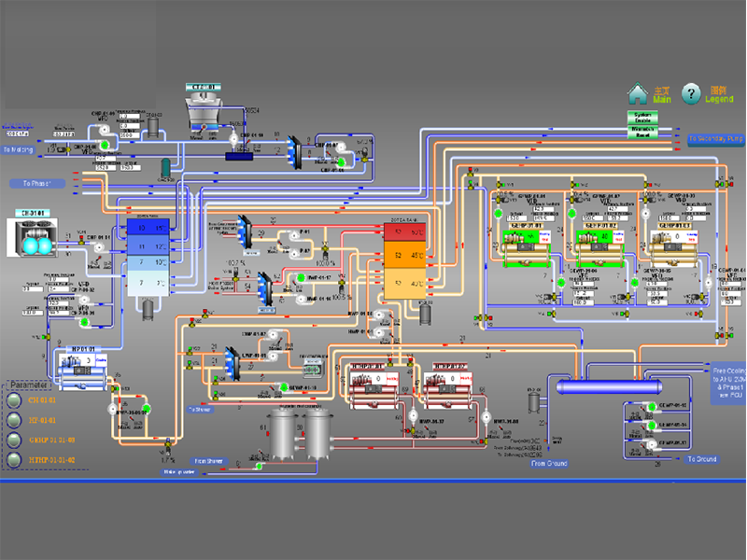Select the red hot tank top layer
Image resolution: width=747 pixels, height=560 pixels.
[x=404, y=232]
